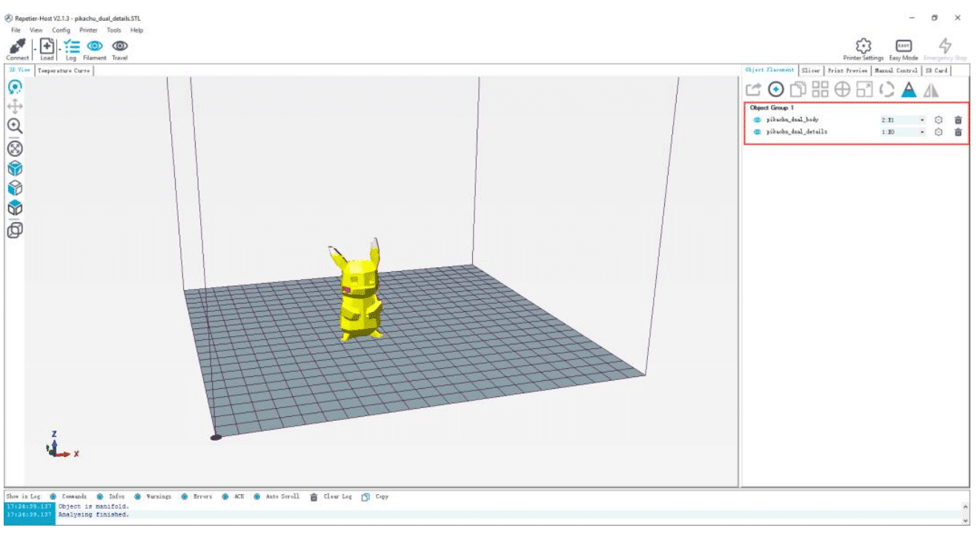980x537 pixels.
Task: Click the Copy Objects icon
Action: 798,90
